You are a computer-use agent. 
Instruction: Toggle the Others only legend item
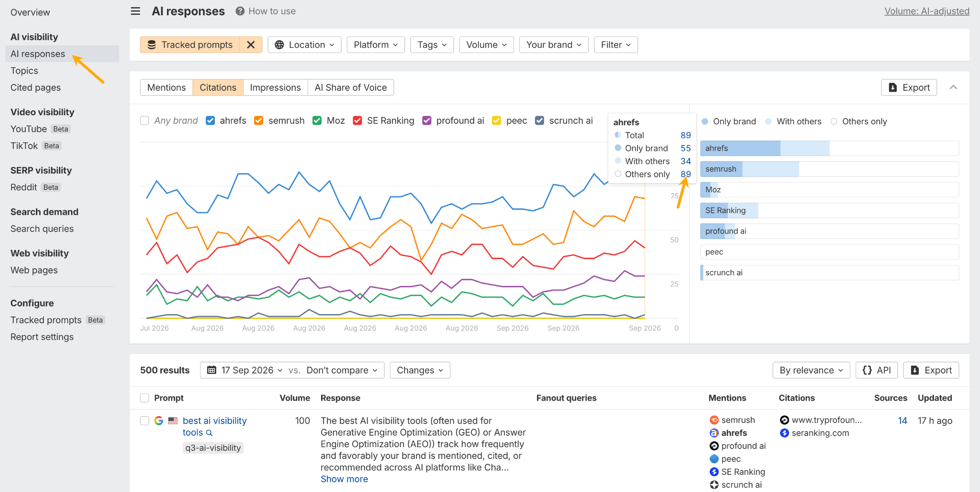pyautogui.click(x=859, y=121)
